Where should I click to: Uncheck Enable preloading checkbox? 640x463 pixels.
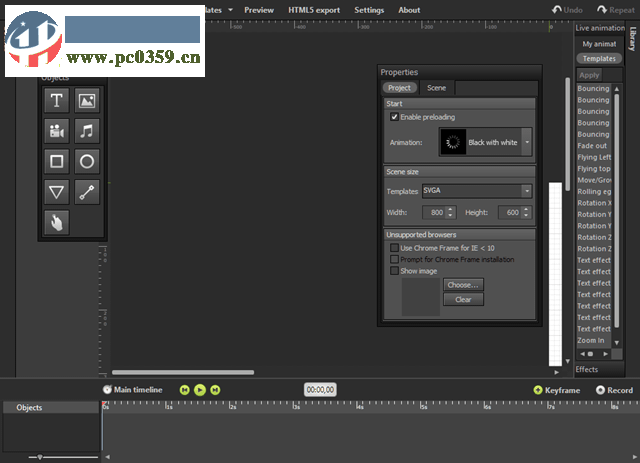pos(394,117)
